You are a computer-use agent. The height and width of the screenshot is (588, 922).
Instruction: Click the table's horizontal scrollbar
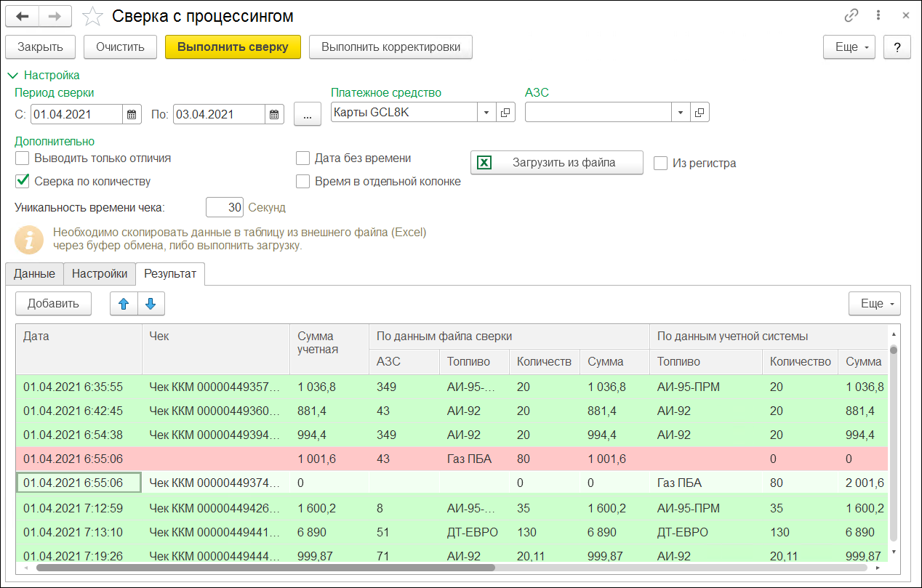coord(265,568)
